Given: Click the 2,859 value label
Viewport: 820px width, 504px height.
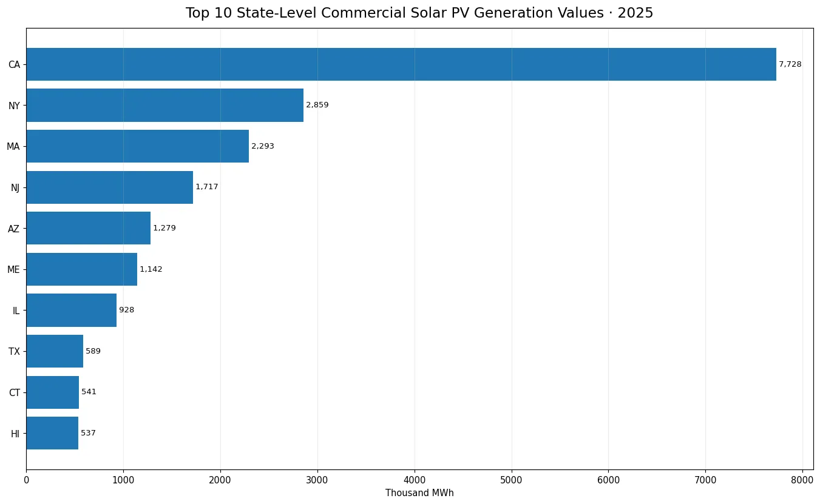Looking at the screenshot, I should click(317, 106).
